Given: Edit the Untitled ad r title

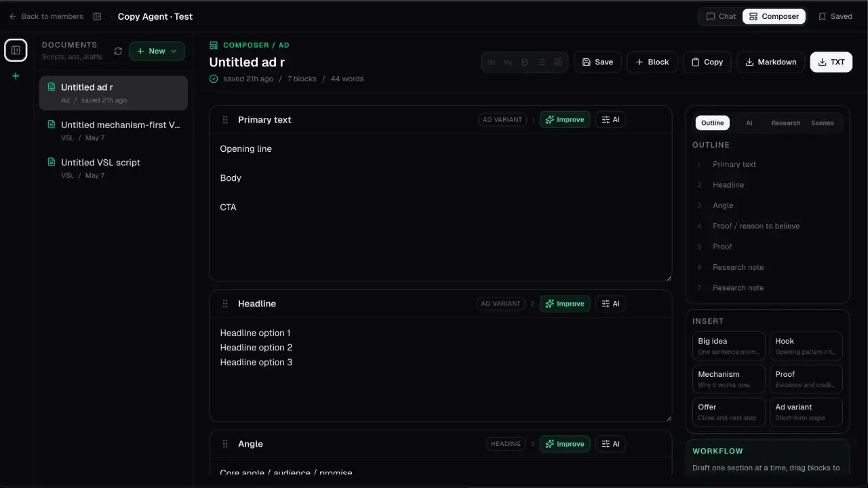Looking at the screenshot, I should tap(247, 62).
